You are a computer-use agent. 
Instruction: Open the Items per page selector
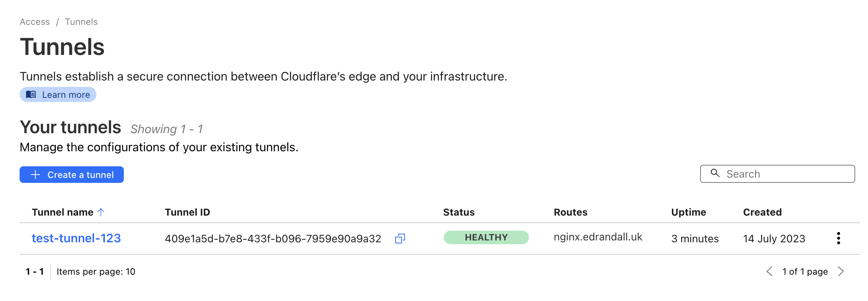tap(96, 272)
